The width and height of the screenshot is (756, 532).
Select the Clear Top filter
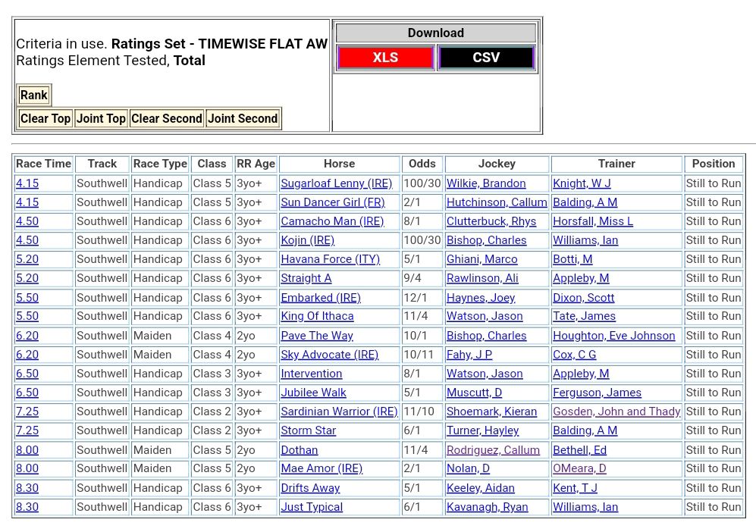click(45, 118)
